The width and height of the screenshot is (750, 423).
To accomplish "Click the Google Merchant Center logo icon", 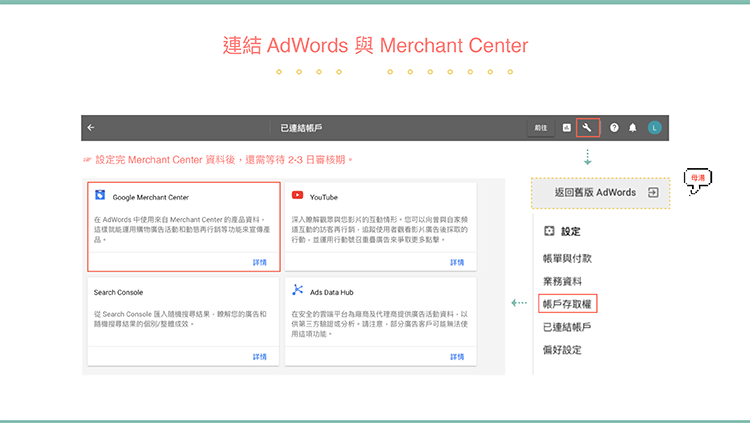I will 100,195.
